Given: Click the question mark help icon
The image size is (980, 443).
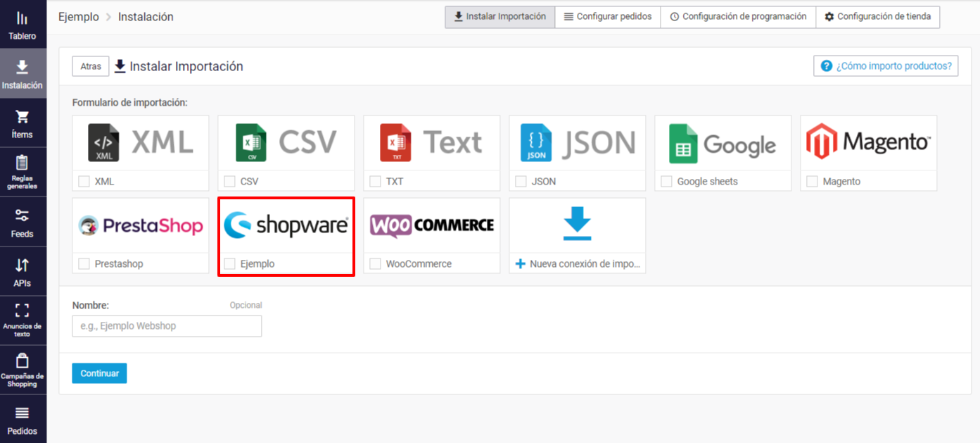Looking at the screenshot, I should [827, 66].
